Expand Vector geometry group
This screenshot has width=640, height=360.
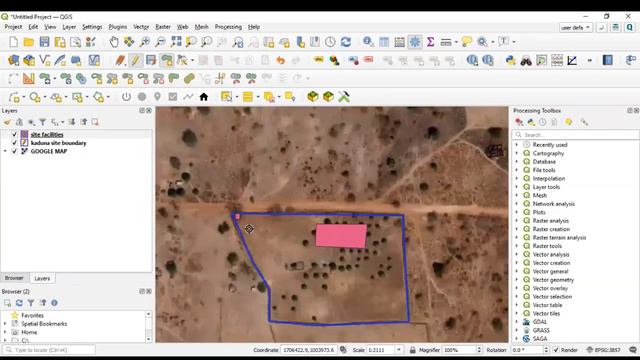pos(517,280)
